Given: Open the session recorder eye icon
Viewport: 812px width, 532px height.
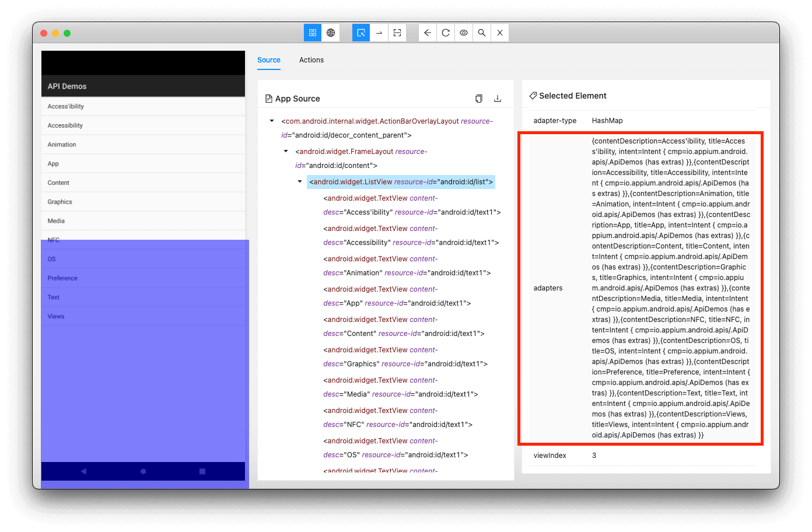Looking at the screenshot, I should click(463, 33).
